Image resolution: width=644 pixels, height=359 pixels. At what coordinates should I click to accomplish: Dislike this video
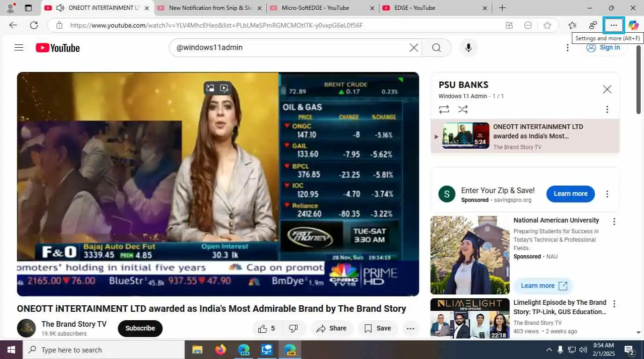coord(293,328)
